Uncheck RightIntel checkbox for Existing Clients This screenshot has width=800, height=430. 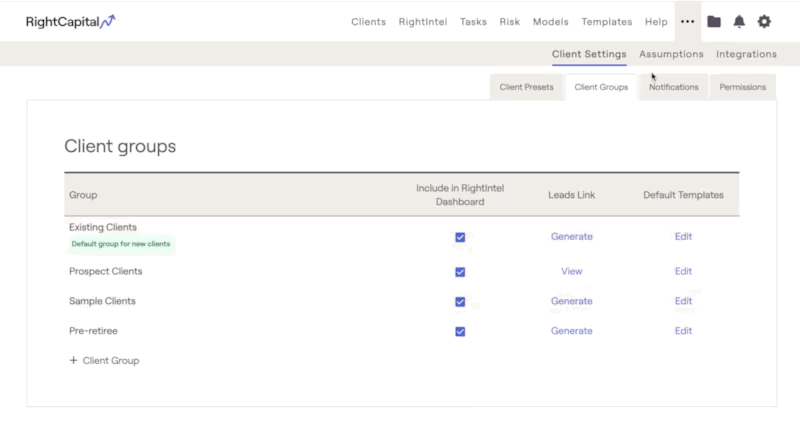pyautogui.click(x=460, y=237)
